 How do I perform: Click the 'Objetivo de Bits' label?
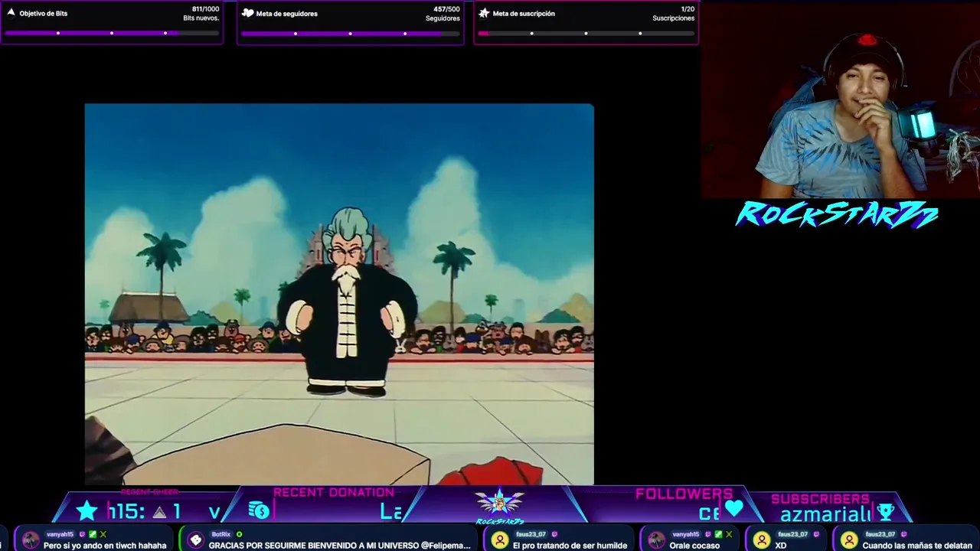[44, 14]
